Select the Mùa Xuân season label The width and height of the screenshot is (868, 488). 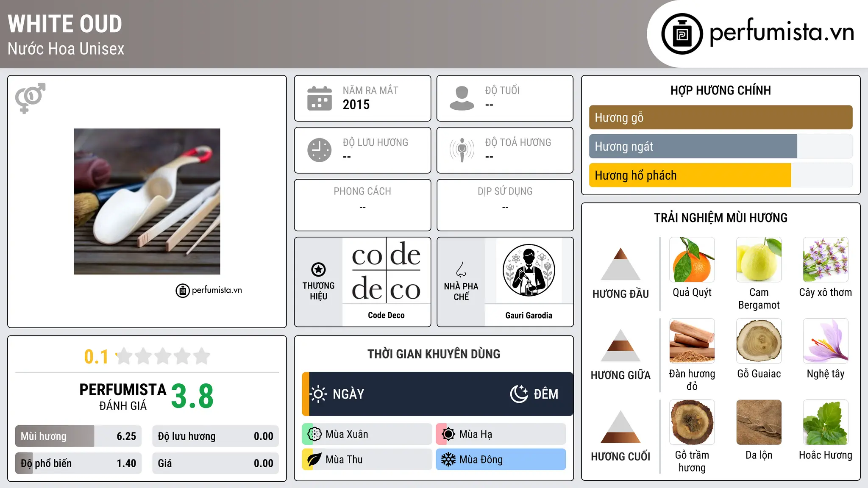pyautogui.click(x=347, y=434)
